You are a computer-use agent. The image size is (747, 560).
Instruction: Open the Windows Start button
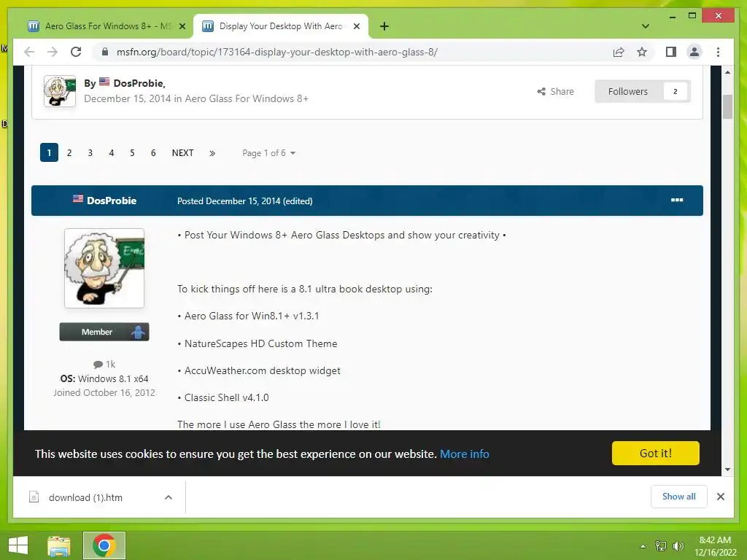18,545
